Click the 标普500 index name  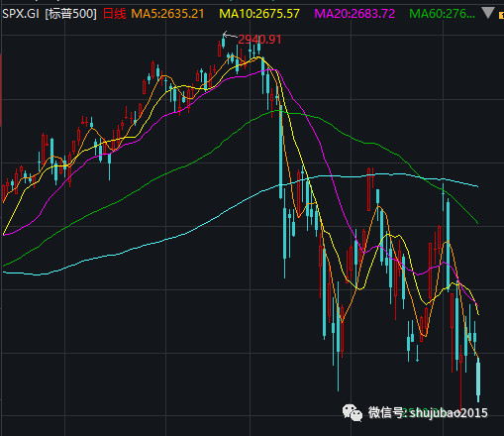pos(71,14)
